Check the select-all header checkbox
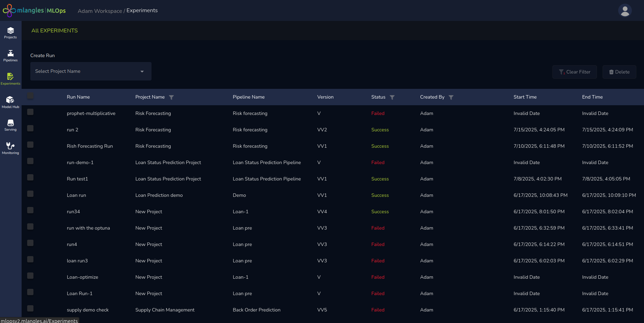 click(30, 96)
